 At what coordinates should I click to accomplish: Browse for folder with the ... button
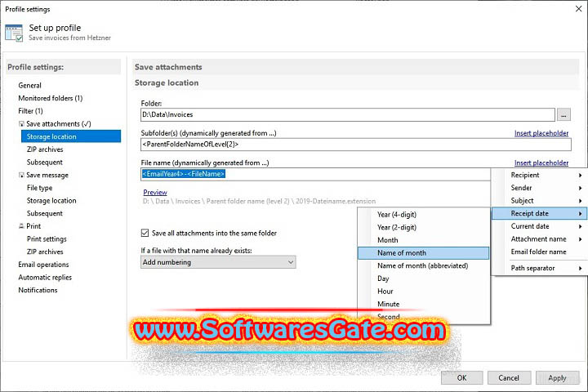click(x=563, y=115)
